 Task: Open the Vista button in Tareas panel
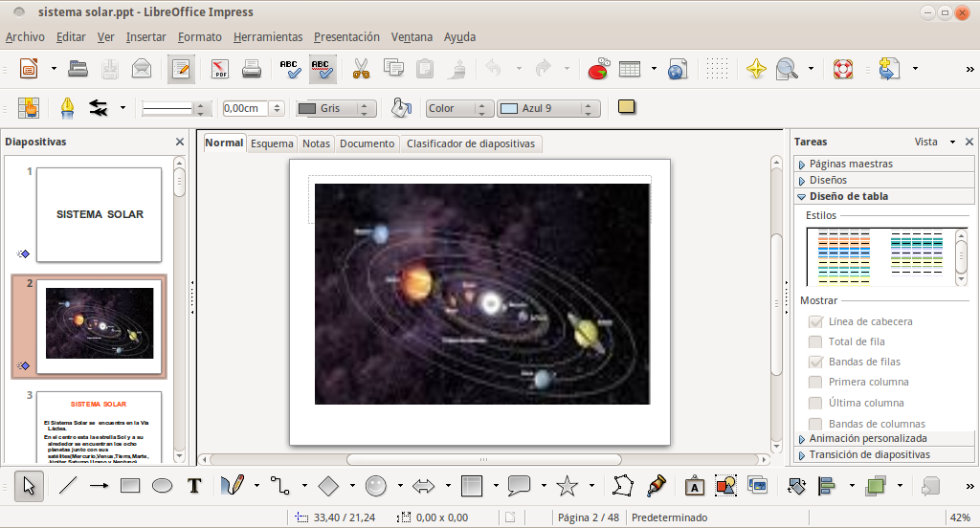[931, 142]
